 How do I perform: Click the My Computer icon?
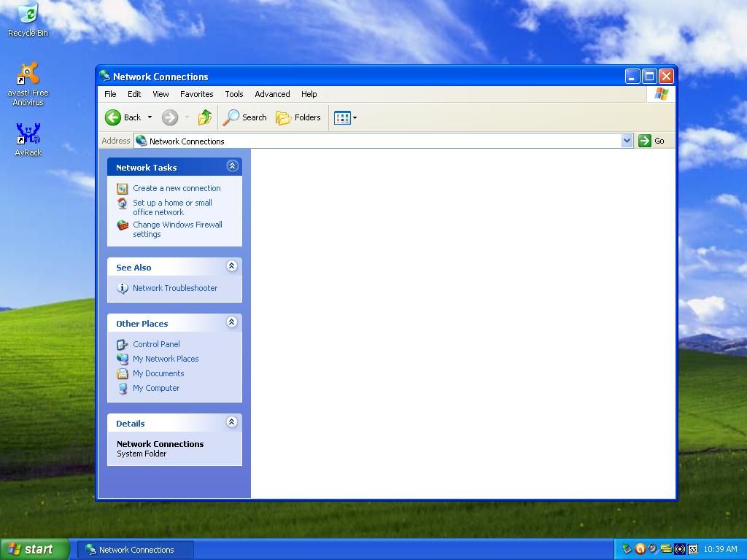(123, 389)
